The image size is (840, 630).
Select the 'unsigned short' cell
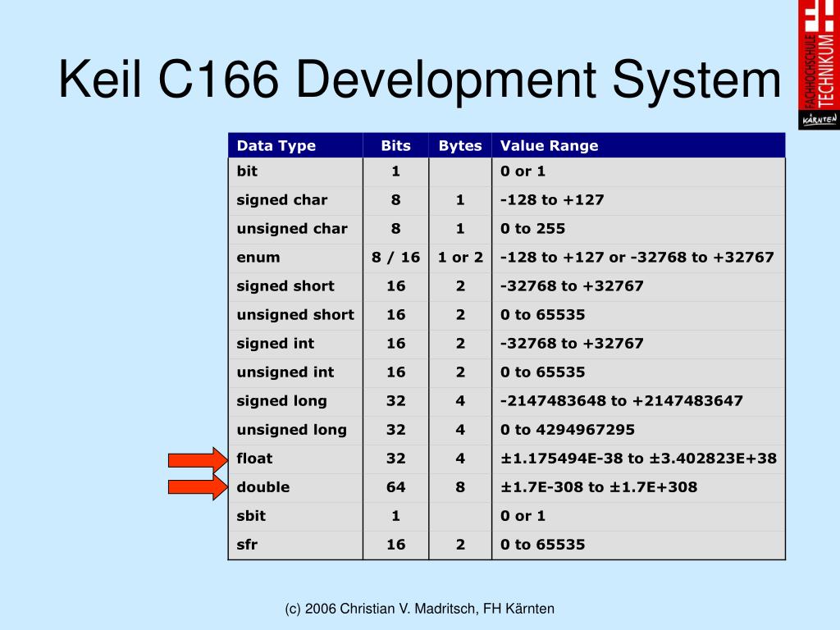(x=295, y=315)
